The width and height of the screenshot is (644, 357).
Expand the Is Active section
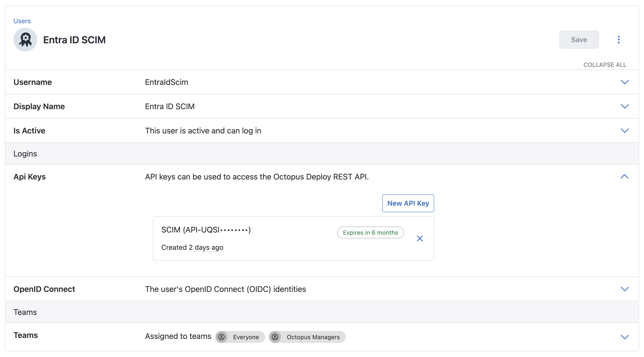pyautogui.click(x=624, y=131)
